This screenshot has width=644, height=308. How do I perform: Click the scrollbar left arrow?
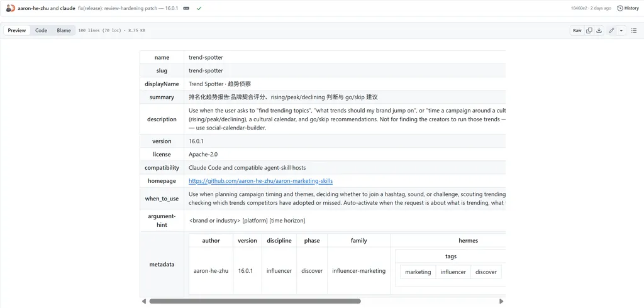coord(144,301)
